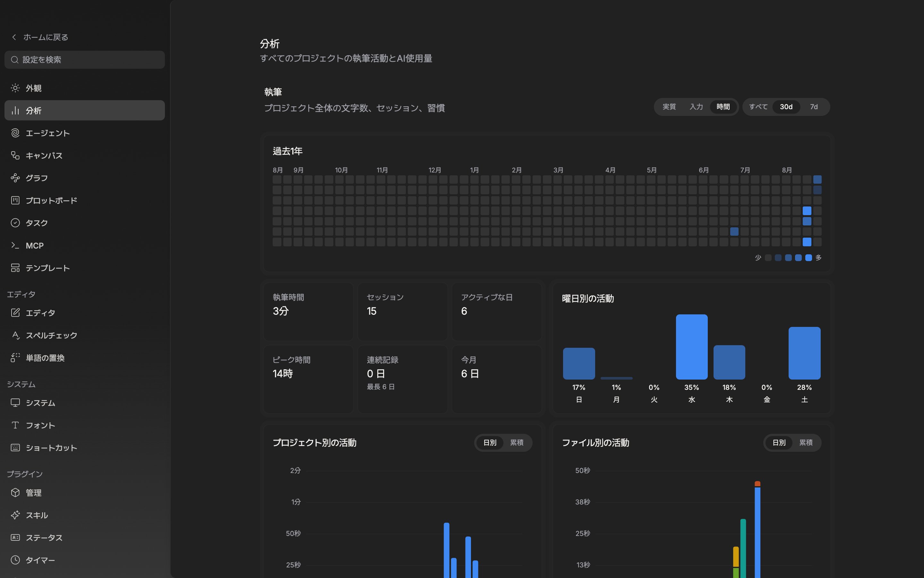Viewport: 924px width, 578px height.
Task: Open the タイマー plugin settings
Action: point(84,560)
